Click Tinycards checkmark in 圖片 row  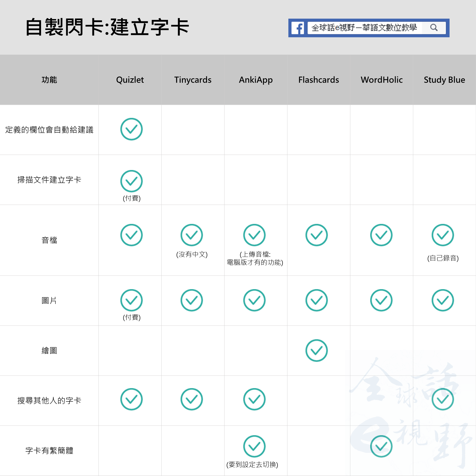[x=192, y=300]
